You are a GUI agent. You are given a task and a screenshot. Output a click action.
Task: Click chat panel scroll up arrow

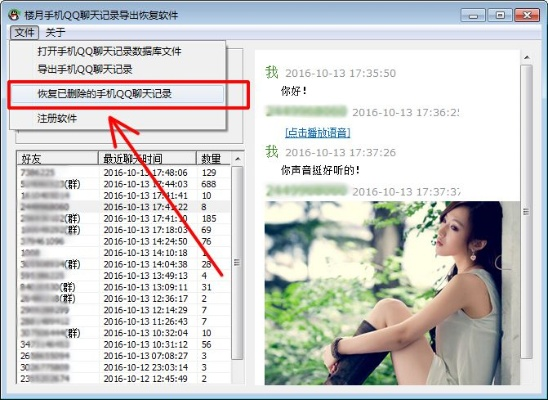tap(527, 57)
